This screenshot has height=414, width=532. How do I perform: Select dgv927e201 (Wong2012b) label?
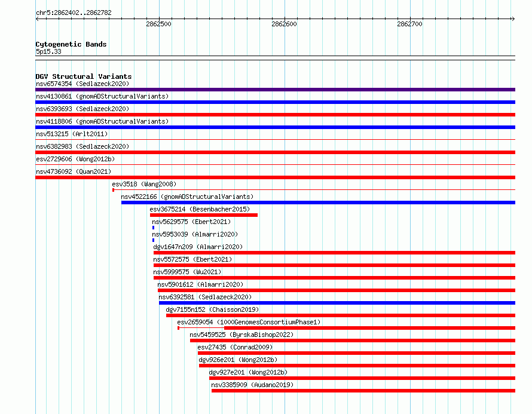point(248,372)
